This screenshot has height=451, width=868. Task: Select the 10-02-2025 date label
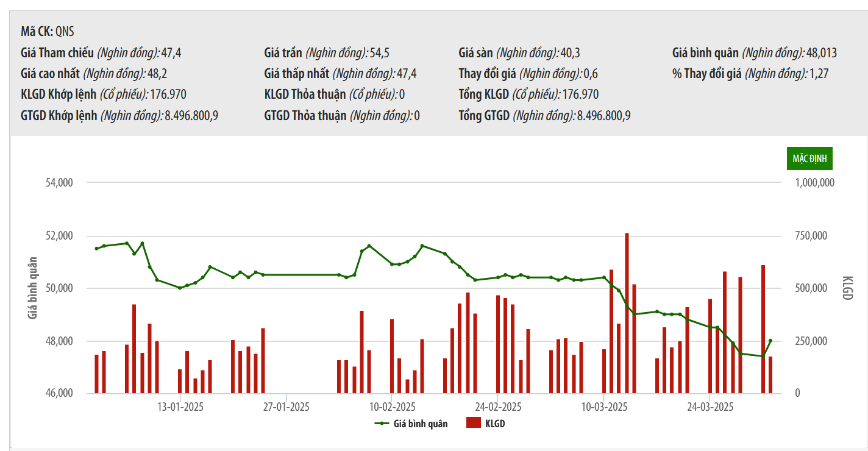[393, 407]
